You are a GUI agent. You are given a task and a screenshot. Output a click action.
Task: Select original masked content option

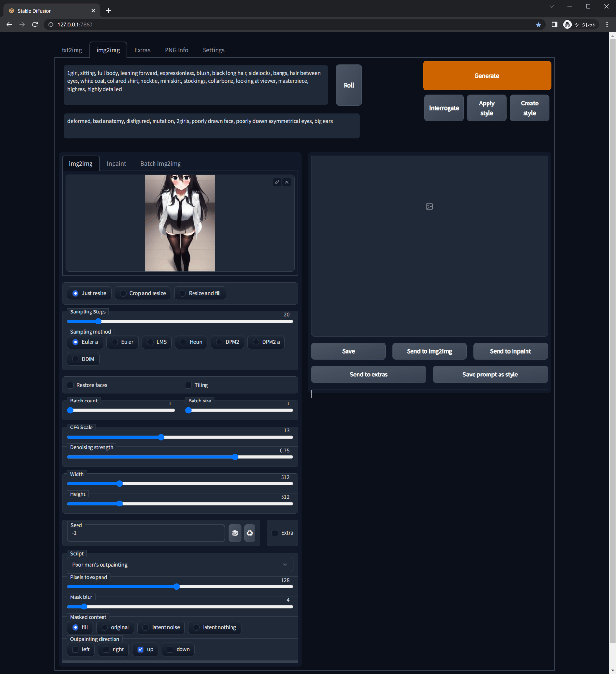(115, 627)
